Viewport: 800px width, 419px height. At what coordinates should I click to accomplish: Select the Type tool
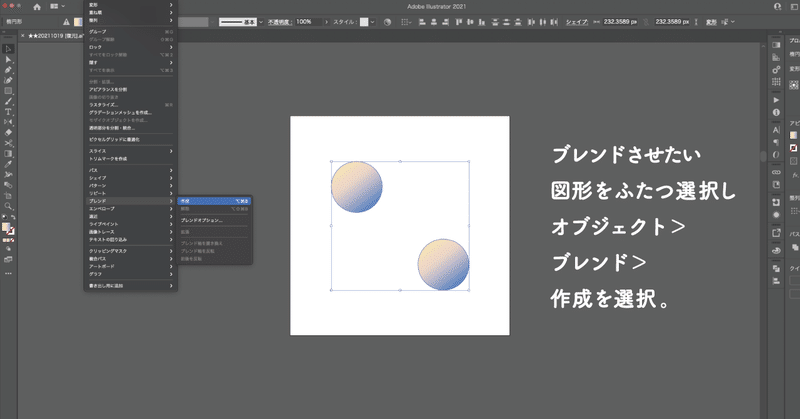tap(8, 112)
